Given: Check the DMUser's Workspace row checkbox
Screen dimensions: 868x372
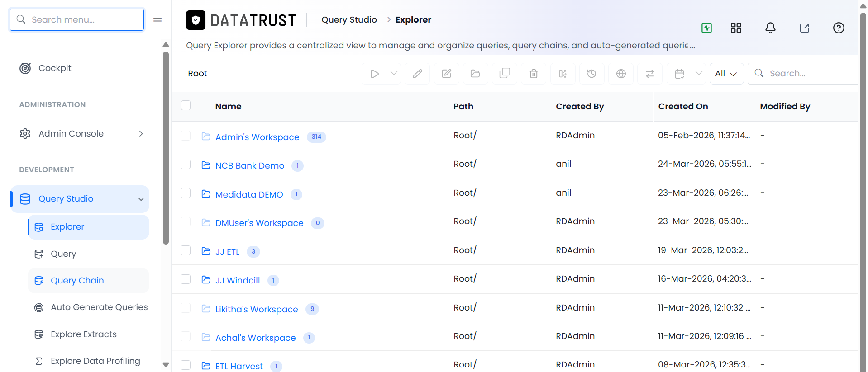Looking at the screenshot, I should click(x=186, y=221).
